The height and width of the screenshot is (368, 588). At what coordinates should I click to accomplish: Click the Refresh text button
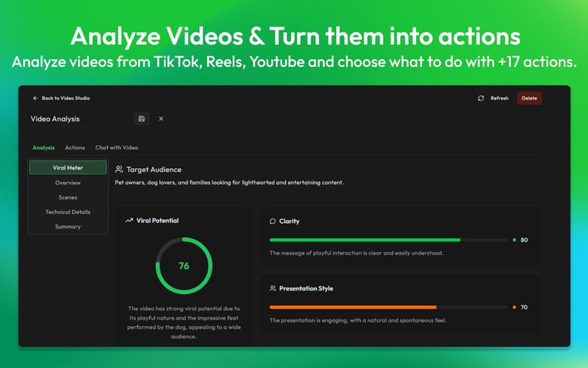tap(500, 98)
